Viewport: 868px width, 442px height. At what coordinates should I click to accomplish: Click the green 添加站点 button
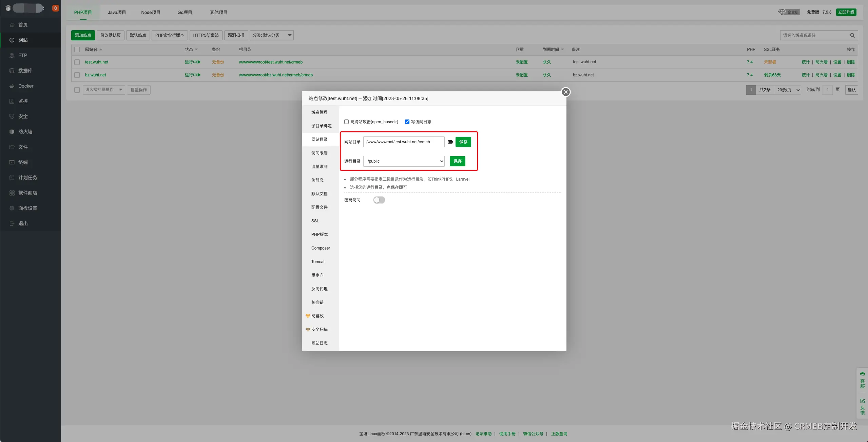[x=83, y=35]
